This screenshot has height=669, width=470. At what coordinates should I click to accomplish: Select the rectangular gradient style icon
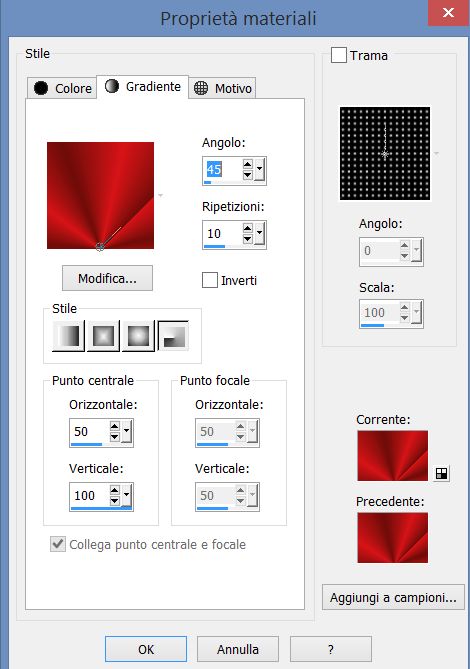(103, 336)
